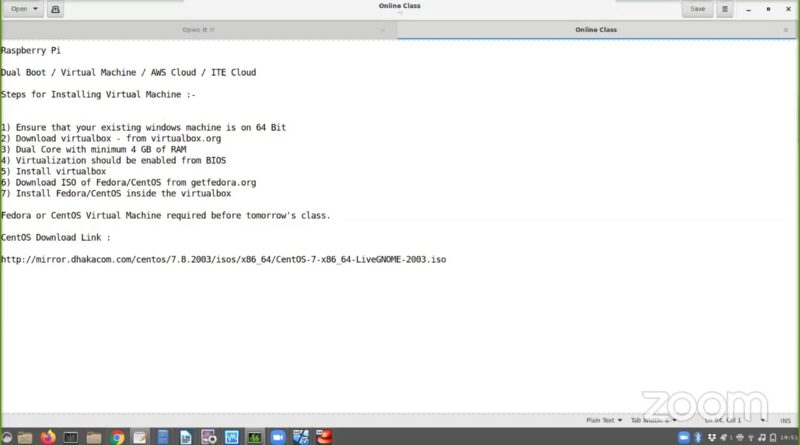Viewport: 800px width, 445px height.
Task: Close the Online Class editor window
Action: tap(788, 9)
